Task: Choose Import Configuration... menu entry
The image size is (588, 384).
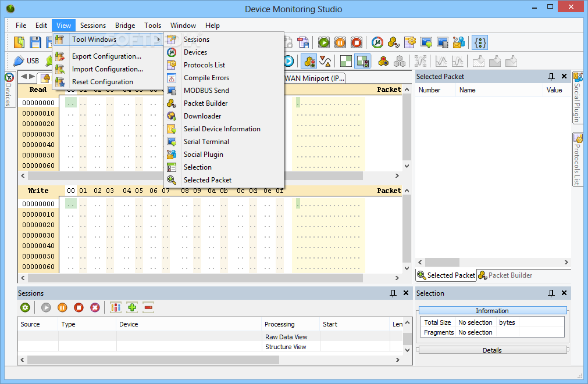Action: pos(107,69)
